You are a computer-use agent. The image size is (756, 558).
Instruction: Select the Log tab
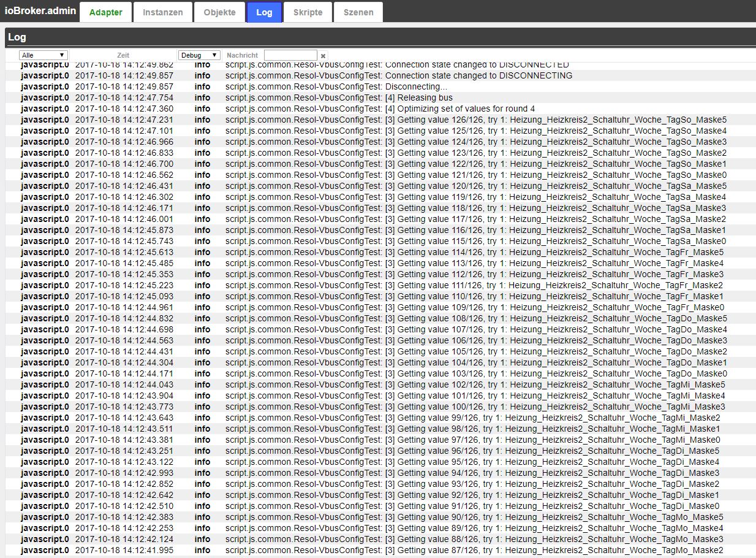click(264, 12)
